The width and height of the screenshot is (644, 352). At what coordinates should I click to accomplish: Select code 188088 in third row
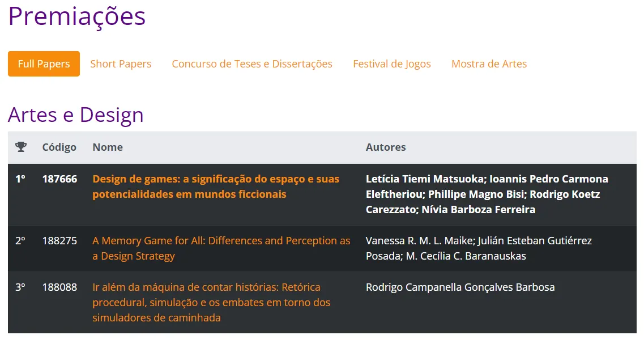[x=59, y=287]
